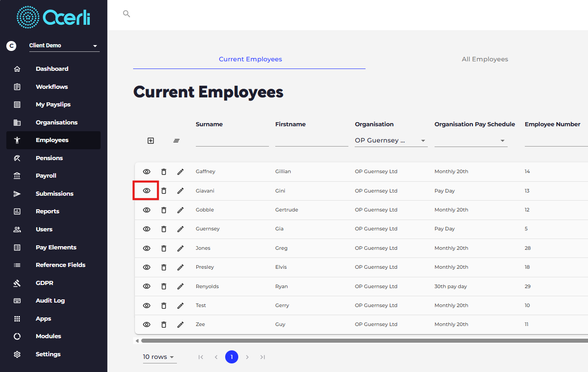Click pencil icon for Presley Elvis

click(181, 267)
